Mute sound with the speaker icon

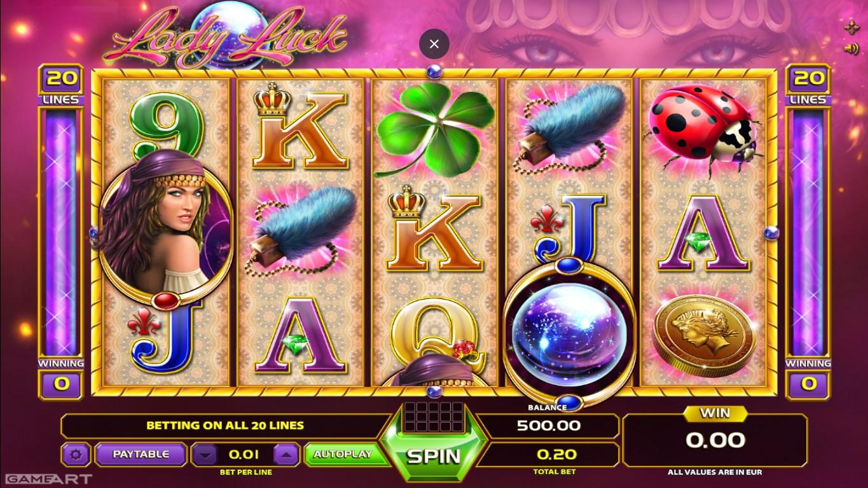click(x=851, y=48)
